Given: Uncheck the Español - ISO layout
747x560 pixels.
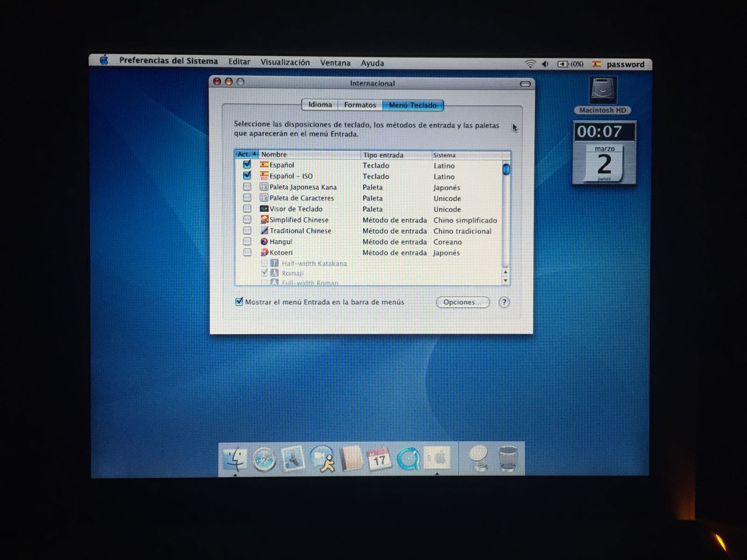Looking at the screenshot, I should (247, 175).
